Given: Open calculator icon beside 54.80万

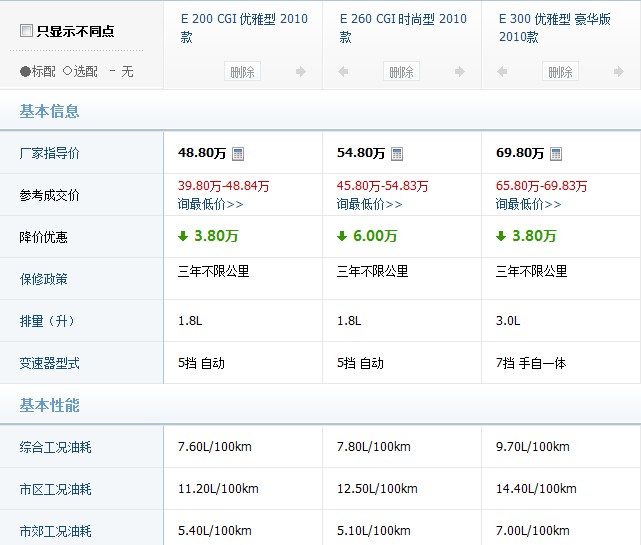Looking at the screenshot, I should coord(397,154).
